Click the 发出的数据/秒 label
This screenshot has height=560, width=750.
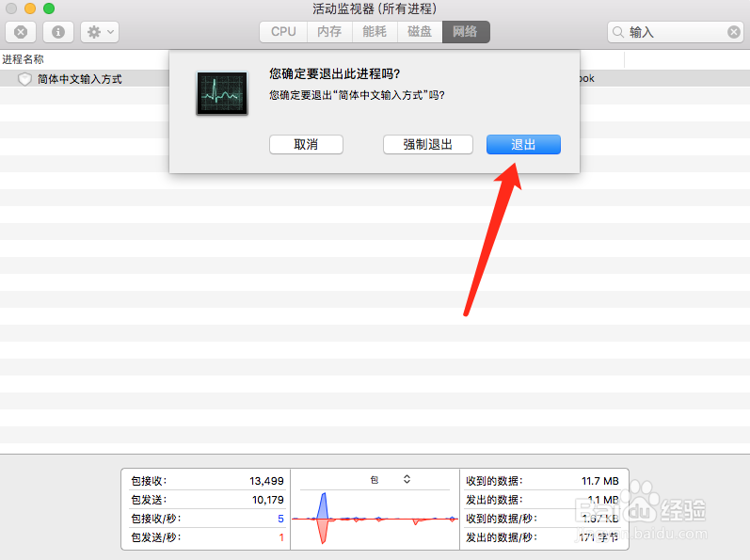(x=502, y=537)
